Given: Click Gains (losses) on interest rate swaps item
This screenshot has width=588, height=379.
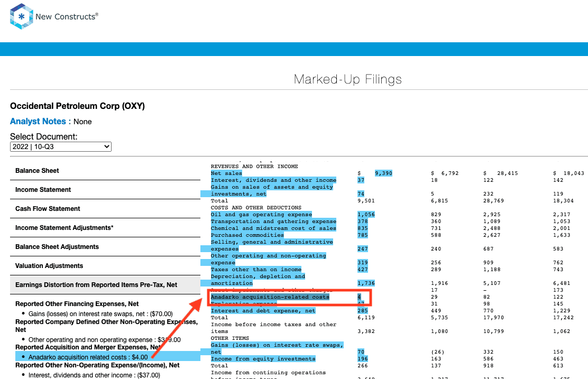Looking at the screenshot, I should [100, 314].
